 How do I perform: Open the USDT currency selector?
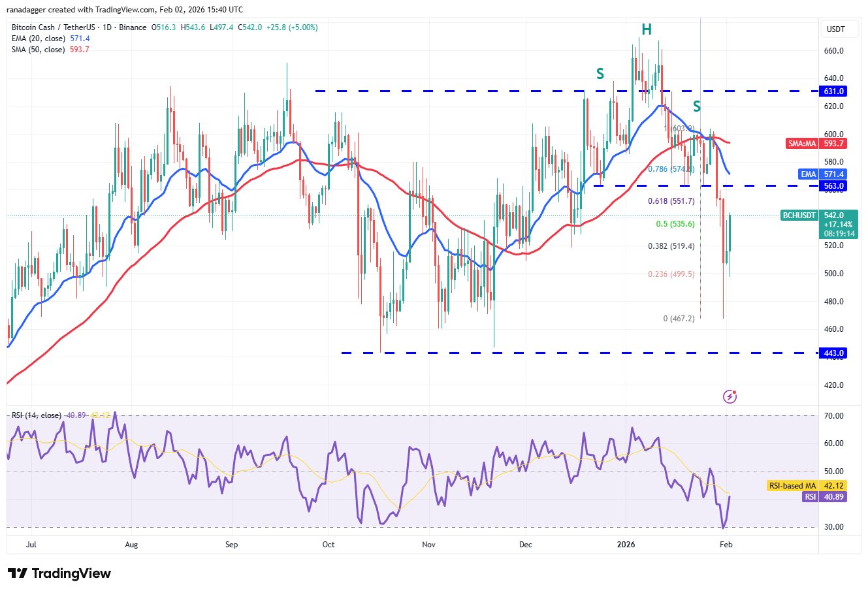pyautogui.click(x=835, y=29)
